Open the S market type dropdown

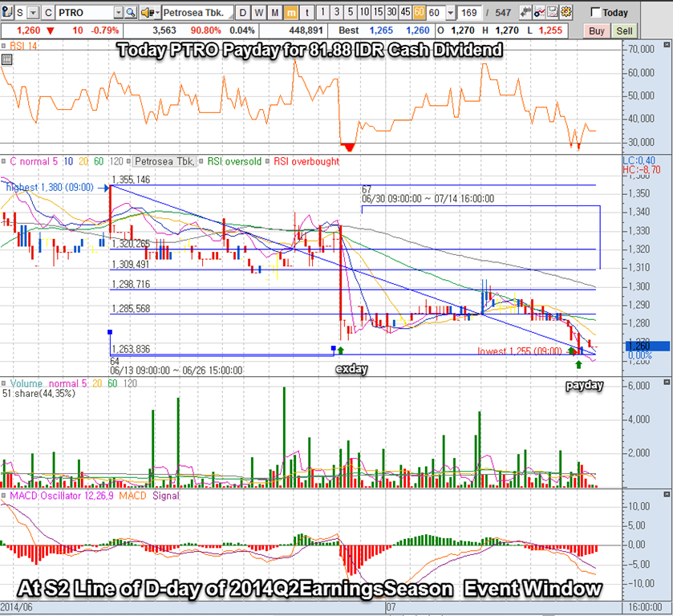click(33, 13)
